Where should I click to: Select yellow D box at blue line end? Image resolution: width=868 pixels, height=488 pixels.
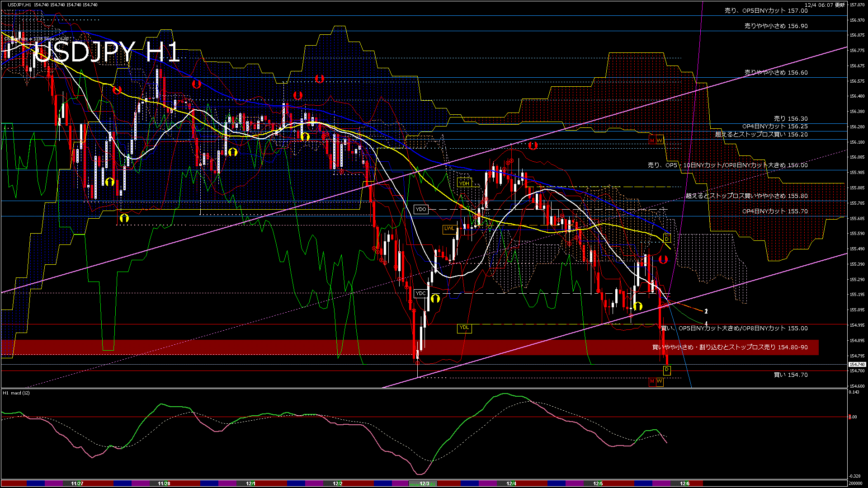click(667, 238)
